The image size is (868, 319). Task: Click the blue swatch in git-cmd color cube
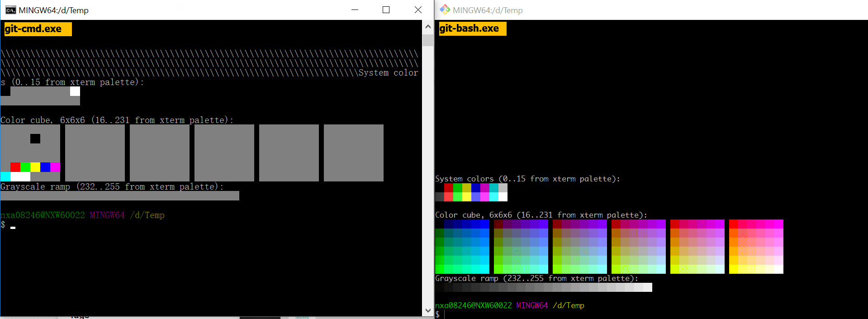[x=45, y=167]
